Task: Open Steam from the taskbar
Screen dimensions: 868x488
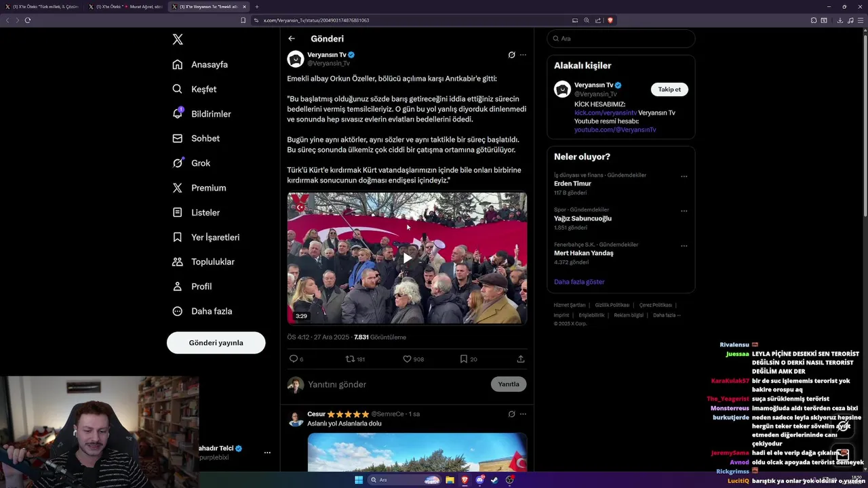Action: click(x=494, y=480)
